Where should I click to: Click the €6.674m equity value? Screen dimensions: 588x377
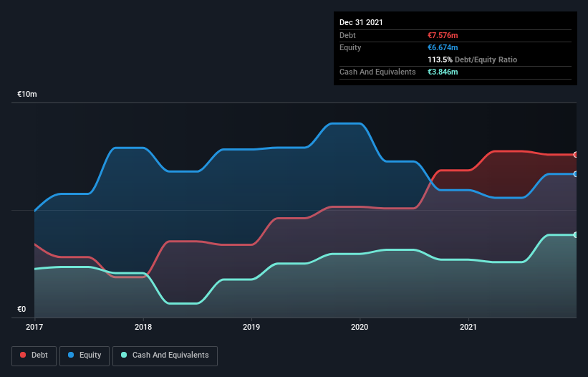pos(443,47)
